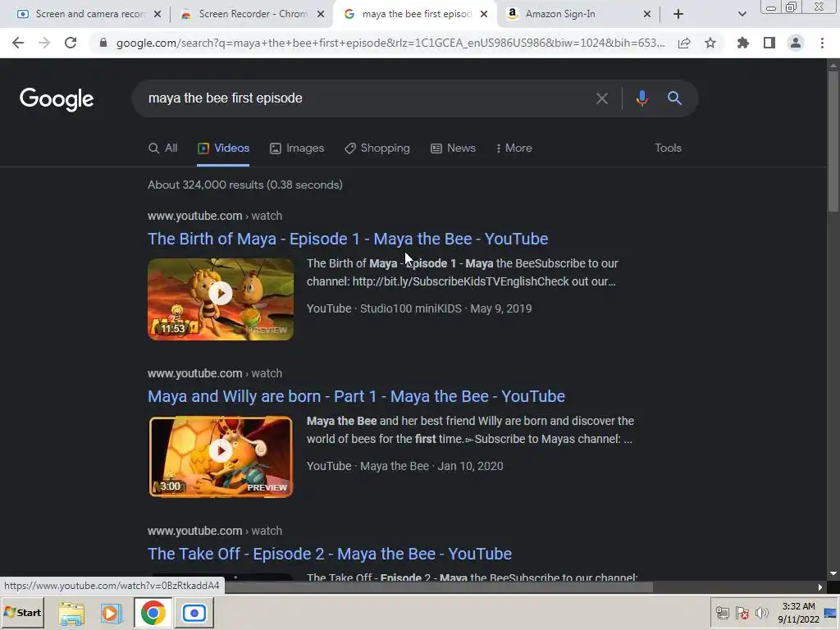The height and width of the screenshot is (630, 840).
Task: Click the address bar URL
Action: pyautogui.click(x=390, y=43)
